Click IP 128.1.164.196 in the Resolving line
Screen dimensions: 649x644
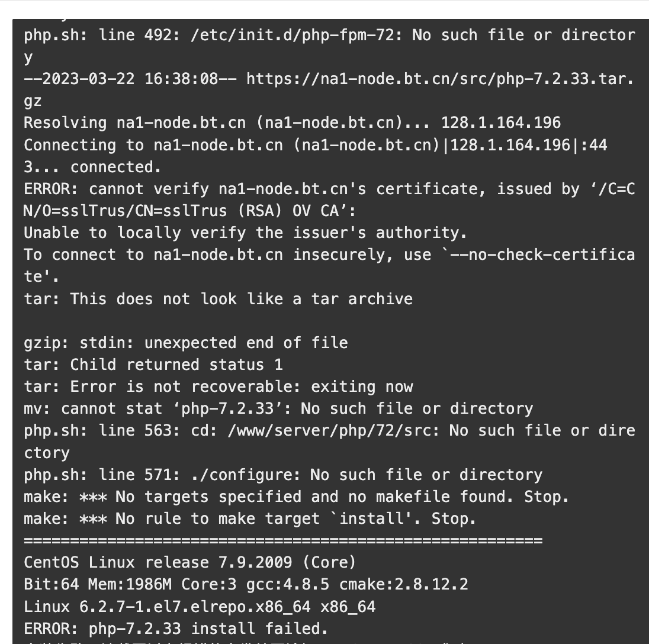point(501,123)
